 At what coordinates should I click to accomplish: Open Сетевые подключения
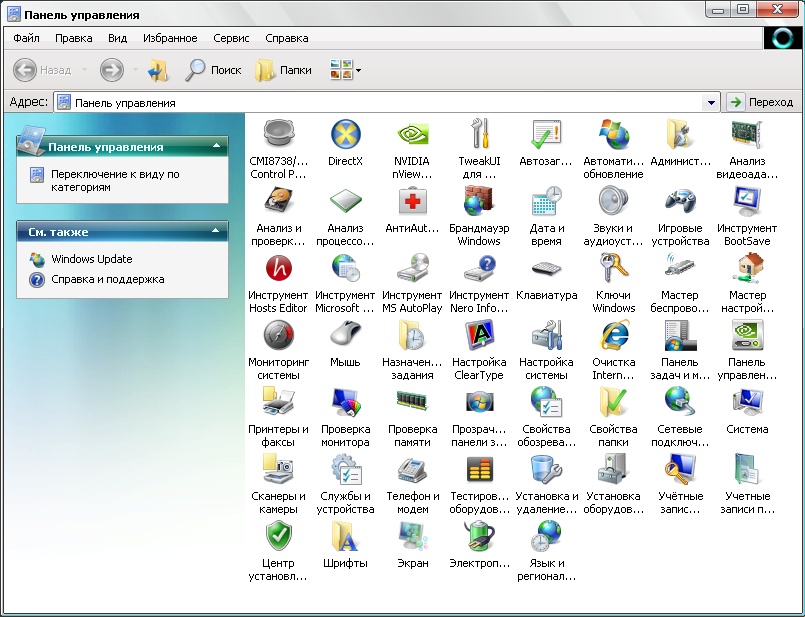(x=680, y=417)
